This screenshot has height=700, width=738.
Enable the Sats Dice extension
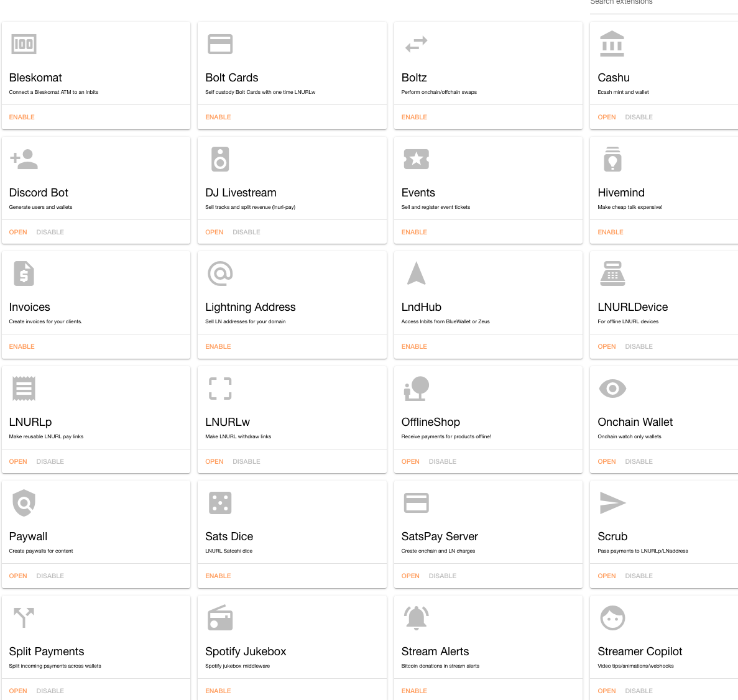[218, 576]
